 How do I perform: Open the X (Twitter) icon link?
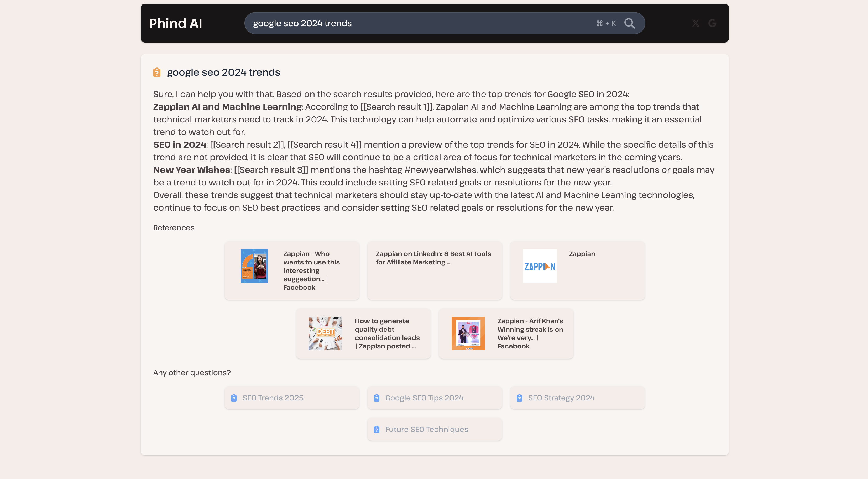696,23
